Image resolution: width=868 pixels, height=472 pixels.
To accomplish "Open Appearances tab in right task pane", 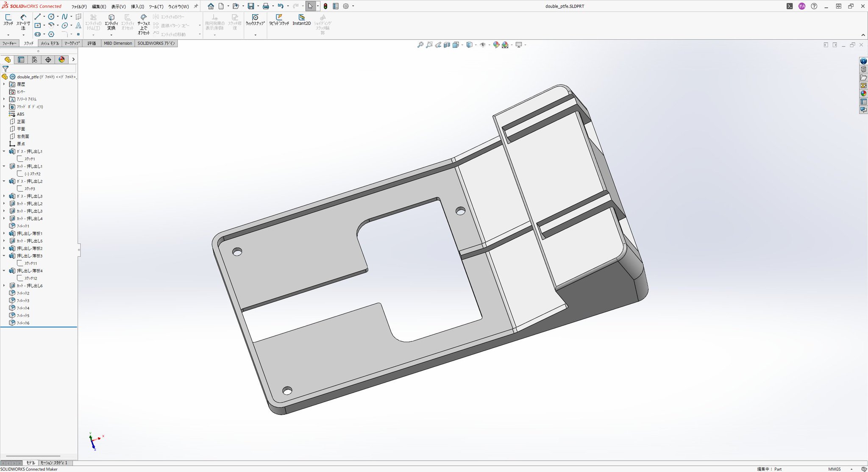I will coord(863,94).
